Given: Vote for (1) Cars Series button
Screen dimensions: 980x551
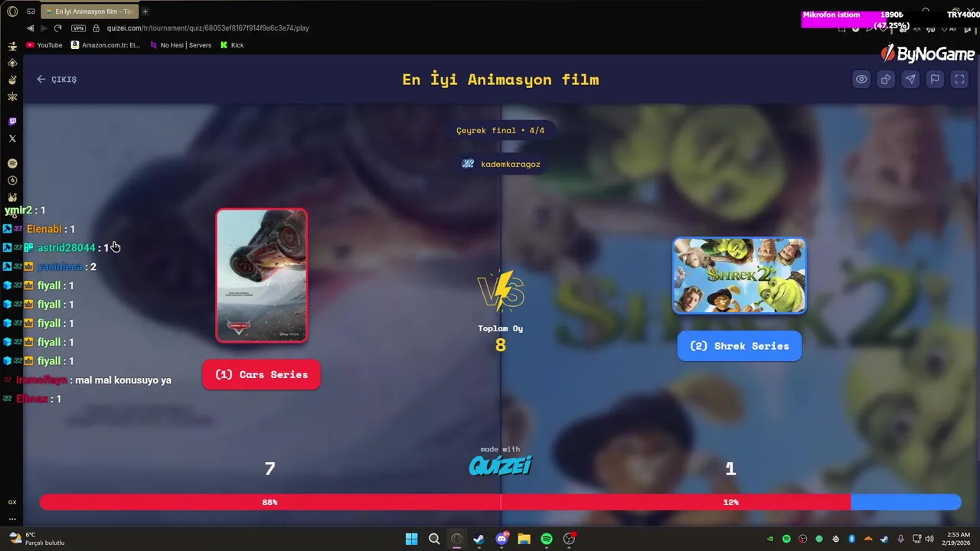Looking at the screenshot, I should tap(261, 374).
